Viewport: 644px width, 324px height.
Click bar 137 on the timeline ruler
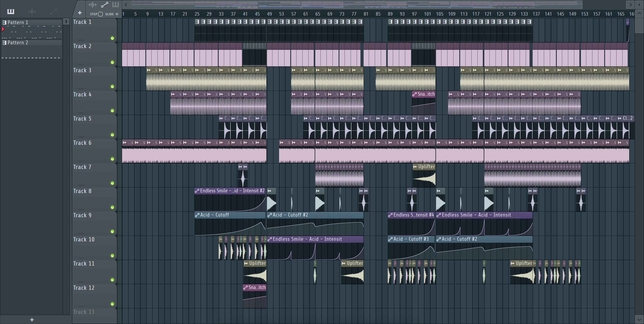(x=536, y=14)
